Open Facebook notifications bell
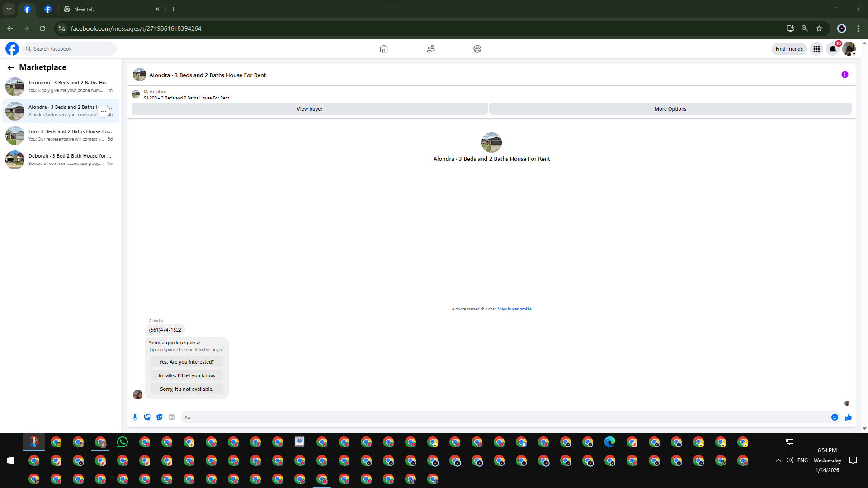868x488 pixels. [833, 49]
